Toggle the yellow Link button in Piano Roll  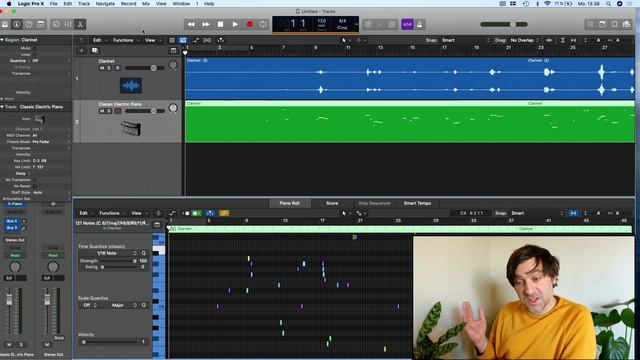click(x=224, y=213)
